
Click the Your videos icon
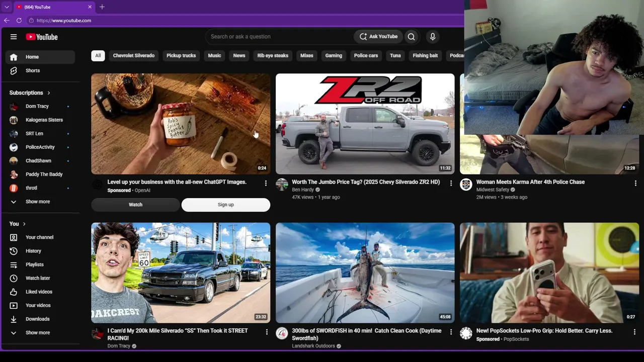(14, 305)
